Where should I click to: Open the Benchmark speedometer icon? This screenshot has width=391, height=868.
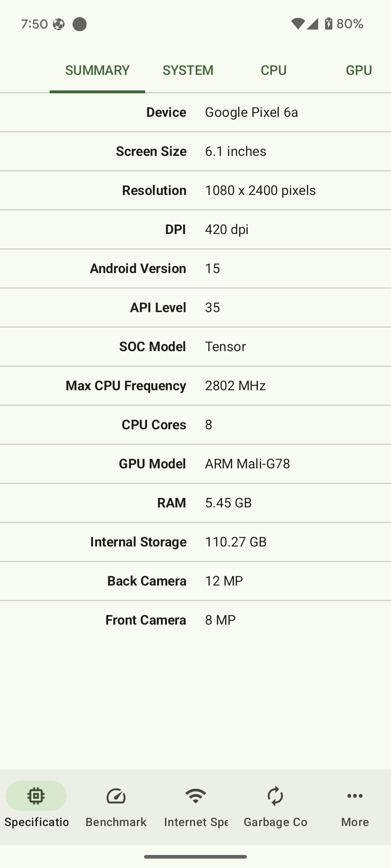point(116,796)
